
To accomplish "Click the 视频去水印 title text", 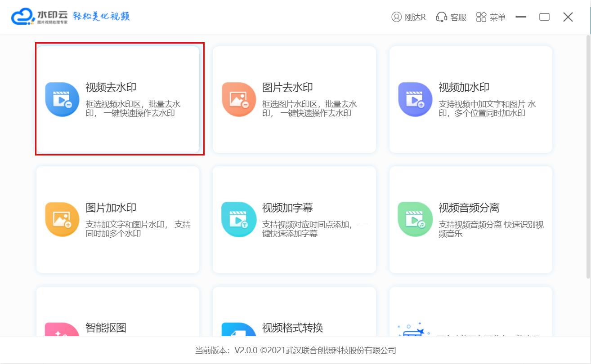I will pyautogui.click(x=111, y=87).
